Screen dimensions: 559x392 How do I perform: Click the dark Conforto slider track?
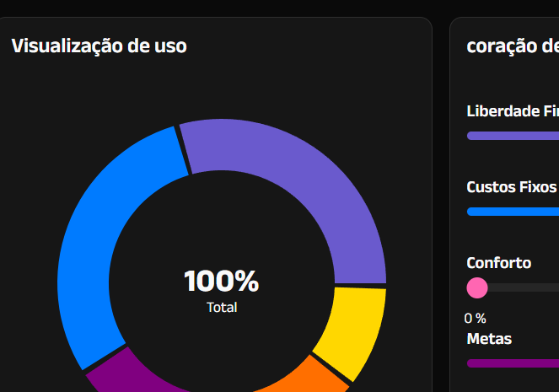tap(524, 288)
